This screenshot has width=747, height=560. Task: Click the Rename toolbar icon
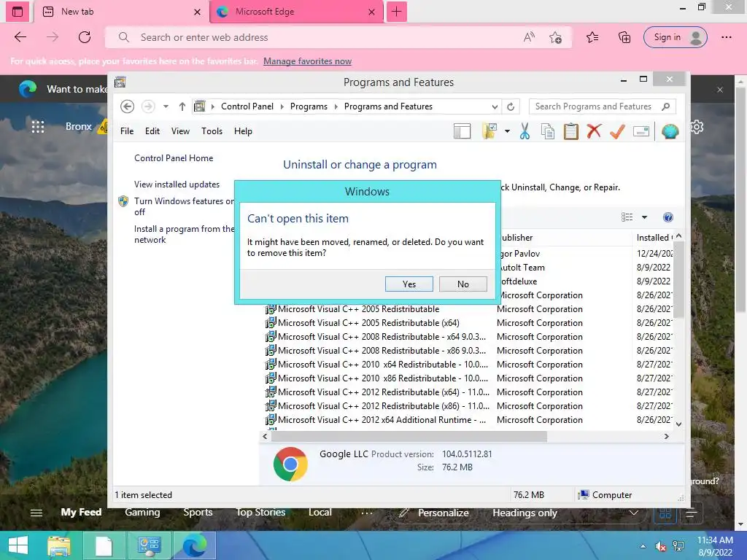pyautogui.click(x=641, y=131)
